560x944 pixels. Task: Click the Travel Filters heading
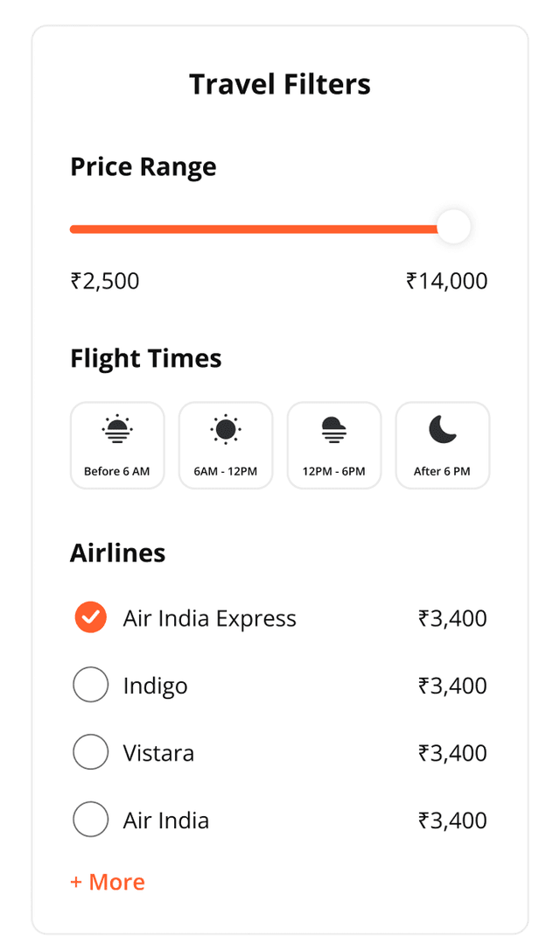tap(280, 84)
